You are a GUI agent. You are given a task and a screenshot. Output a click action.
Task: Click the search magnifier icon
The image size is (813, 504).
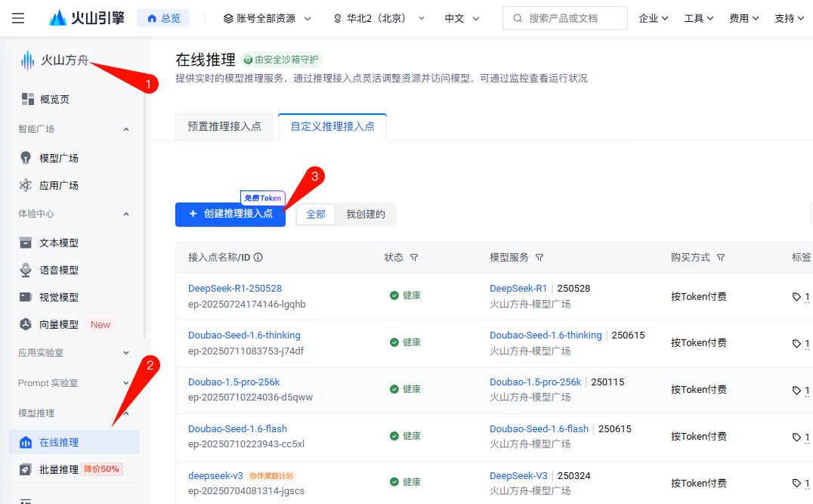(518, 18)
